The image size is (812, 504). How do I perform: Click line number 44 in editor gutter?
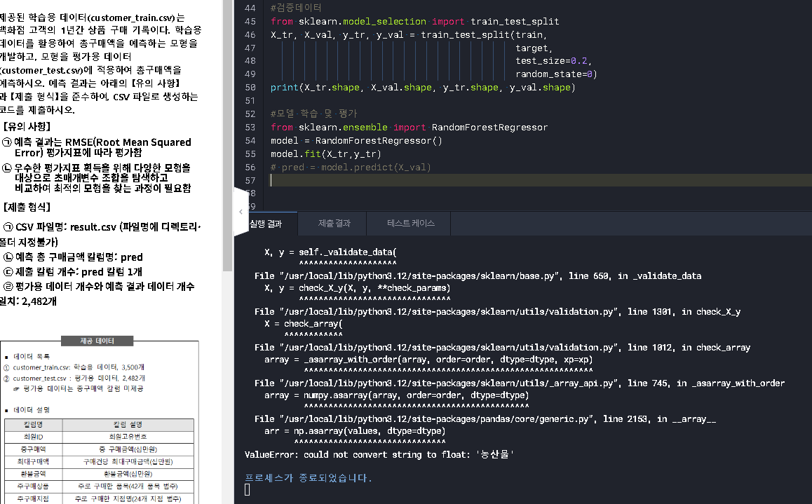pyautogui.click(x=250, y=8)
